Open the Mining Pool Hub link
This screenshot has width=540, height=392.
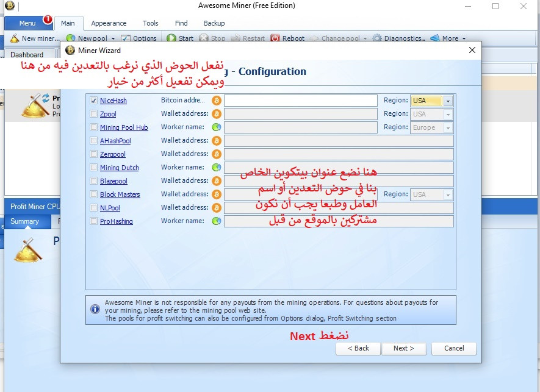tap(124, 127)
